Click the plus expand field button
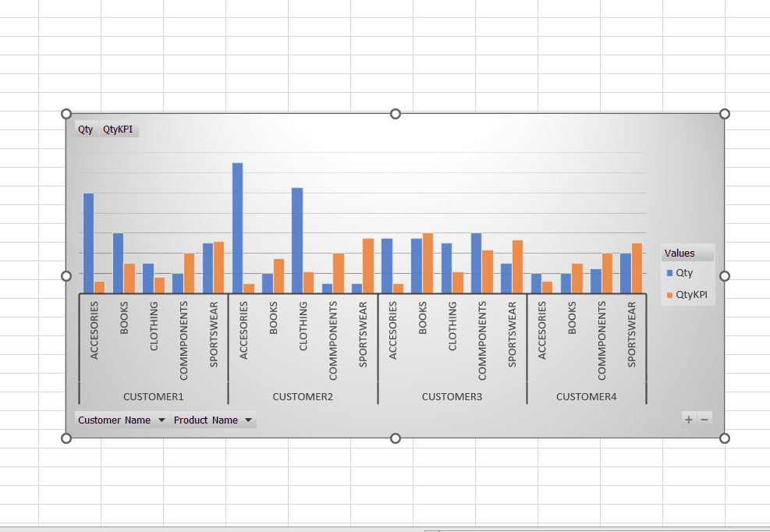 tap(689, 419)
